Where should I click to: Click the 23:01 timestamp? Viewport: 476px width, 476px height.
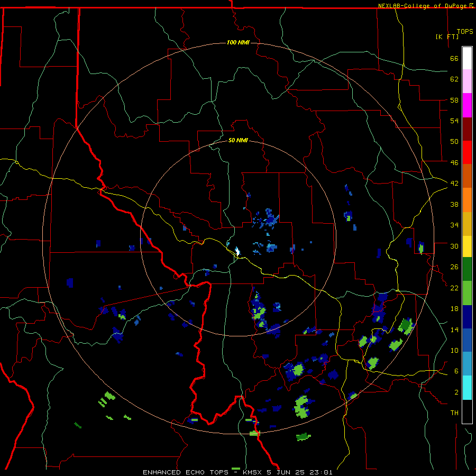(x=321, y=472)
